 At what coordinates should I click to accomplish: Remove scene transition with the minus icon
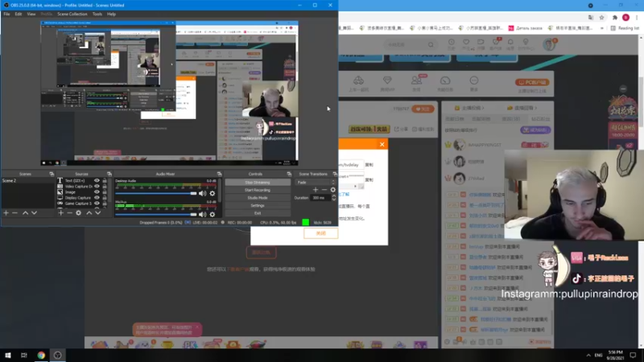pos(324,190)
